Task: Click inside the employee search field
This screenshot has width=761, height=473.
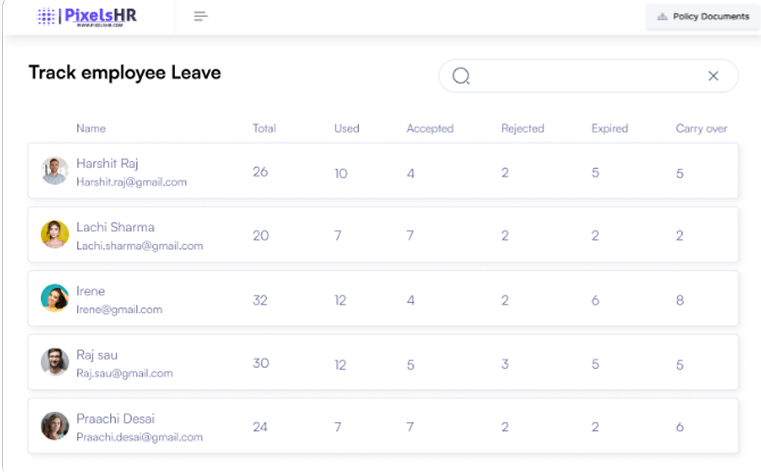Action: click(585, 76)
